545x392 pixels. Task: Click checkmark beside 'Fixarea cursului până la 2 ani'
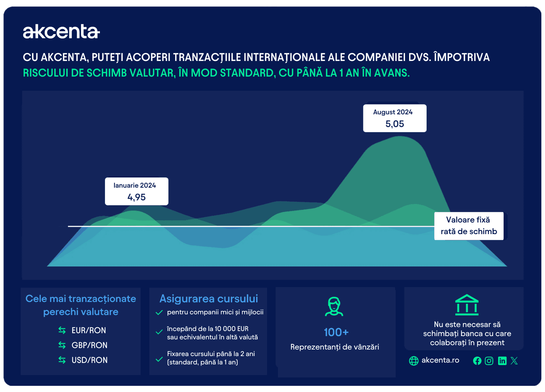[159, 359]
